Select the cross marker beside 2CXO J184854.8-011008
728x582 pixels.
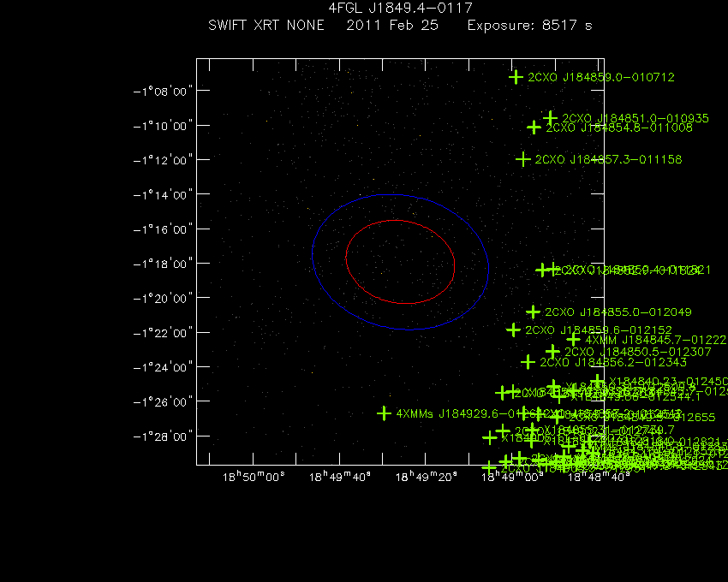pyautogui.click(x=534, y=128)
